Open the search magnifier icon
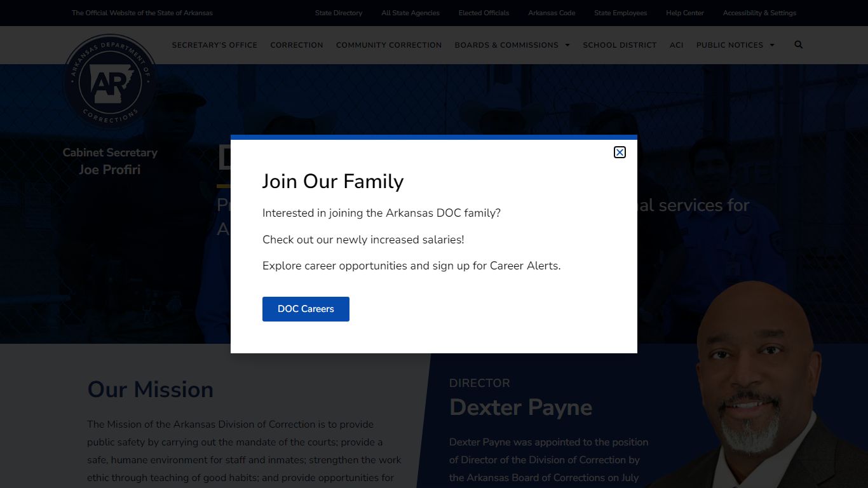This screenshot has width=868, height=488. click(x=798, y=44)
